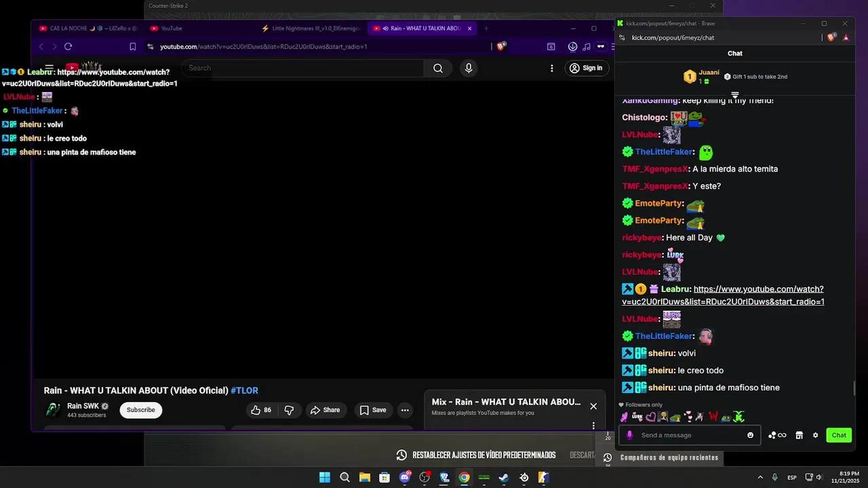Screen dimensions: 868x488
Task: Close the Mix playlist panel
Action: [x=593, y=406]
